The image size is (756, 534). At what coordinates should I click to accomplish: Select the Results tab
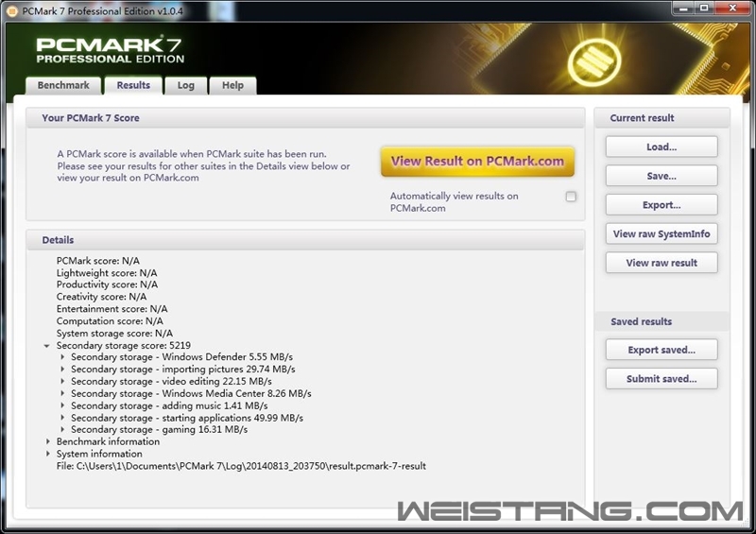pos(133,85)
